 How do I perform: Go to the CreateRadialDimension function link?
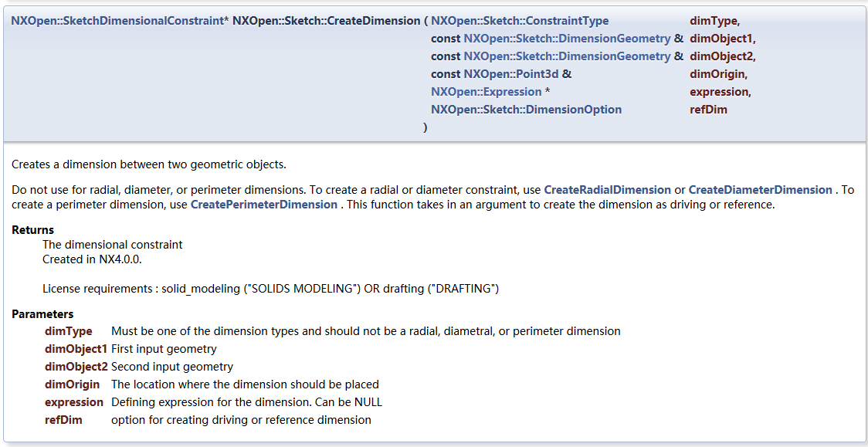[607, 190]
